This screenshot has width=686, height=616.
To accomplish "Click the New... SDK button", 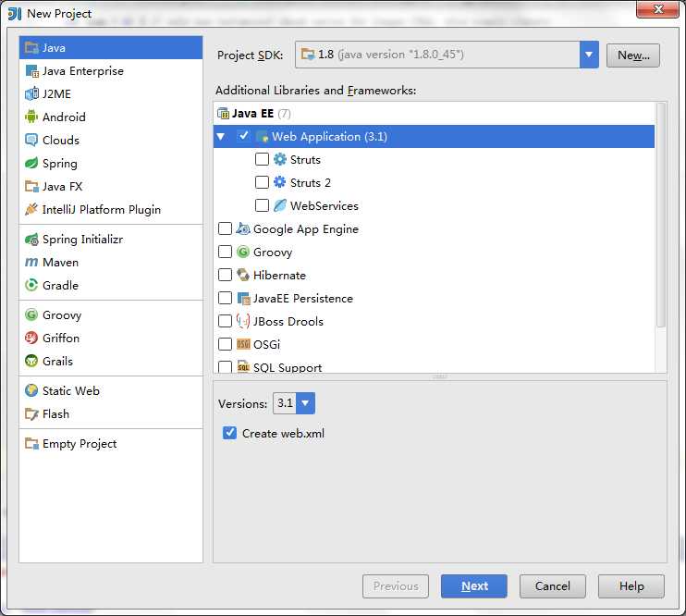I will 633,55.
